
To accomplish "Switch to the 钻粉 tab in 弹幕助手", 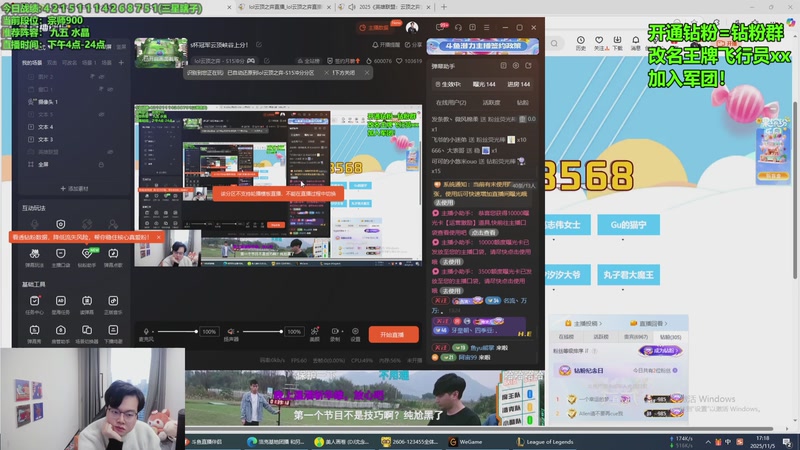I will tap(523, 103).
